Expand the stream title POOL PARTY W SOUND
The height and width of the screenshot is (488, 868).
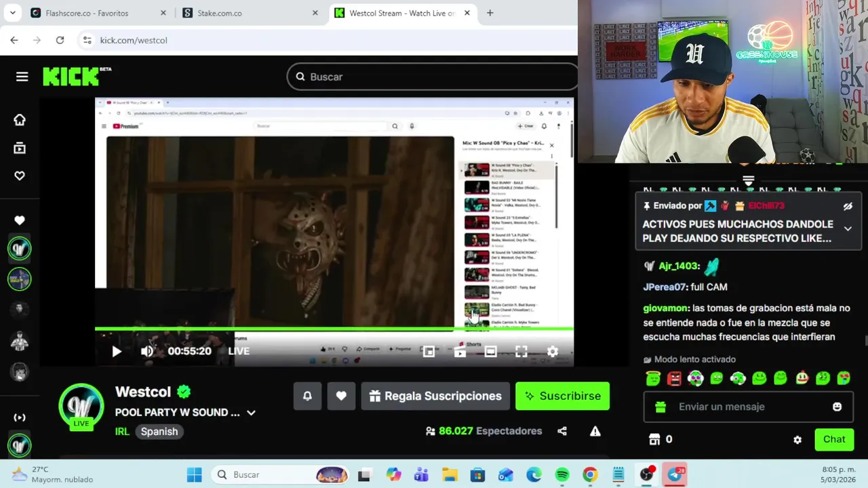pos(251,413)
